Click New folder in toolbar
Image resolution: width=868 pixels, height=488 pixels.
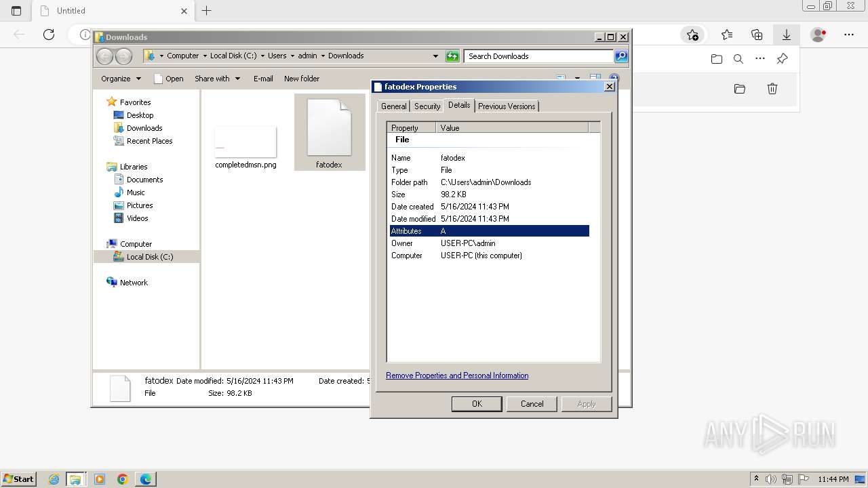(x=302, y=79)
